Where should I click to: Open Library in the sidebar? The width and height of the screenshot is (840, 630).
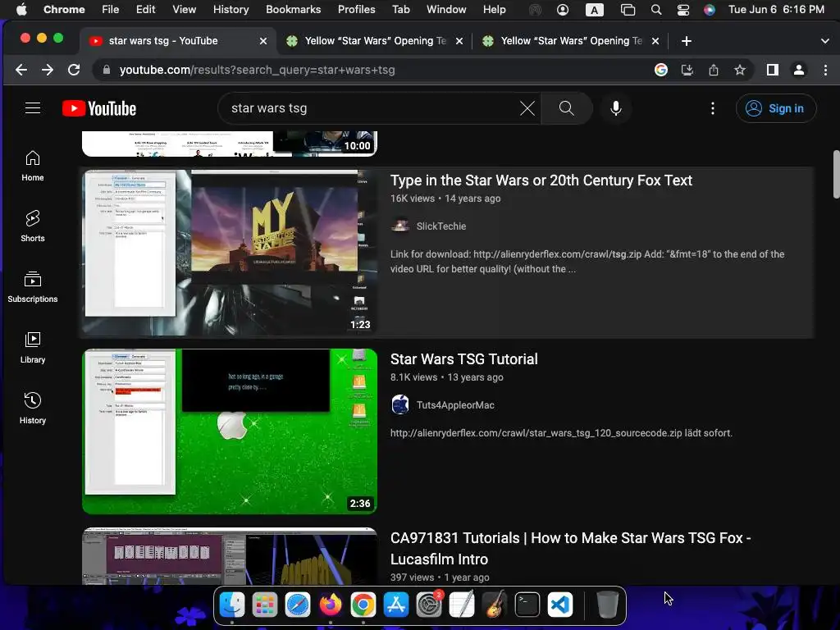33,348
